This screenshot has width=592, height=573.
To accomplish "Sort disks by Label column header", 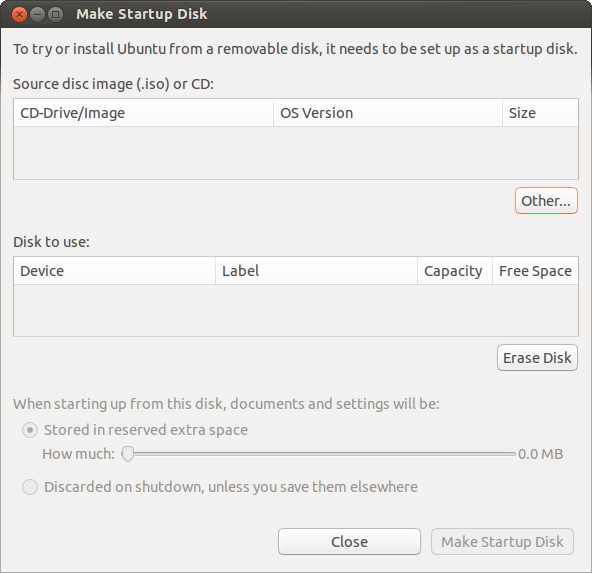I will point(316,271).
